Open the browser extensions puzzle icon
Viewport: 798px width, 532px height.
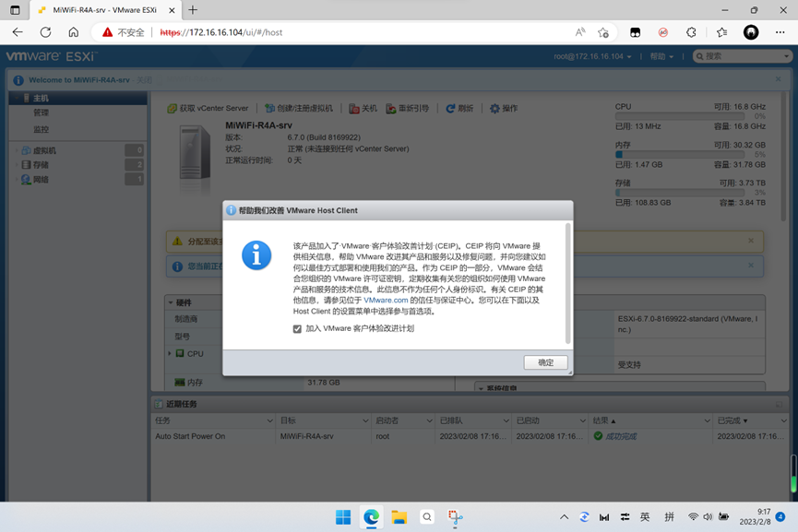[x=691, y=32]
